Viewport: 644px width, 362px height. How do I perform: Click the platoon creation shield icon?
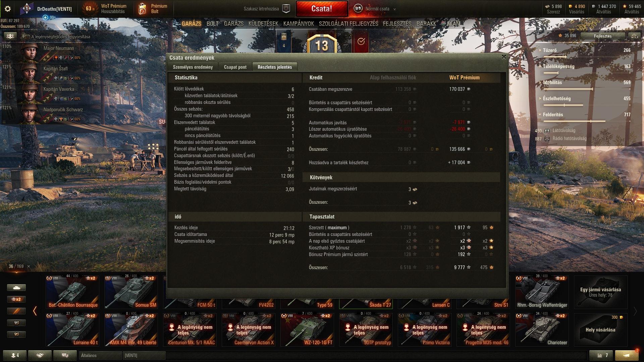(286, 9)
